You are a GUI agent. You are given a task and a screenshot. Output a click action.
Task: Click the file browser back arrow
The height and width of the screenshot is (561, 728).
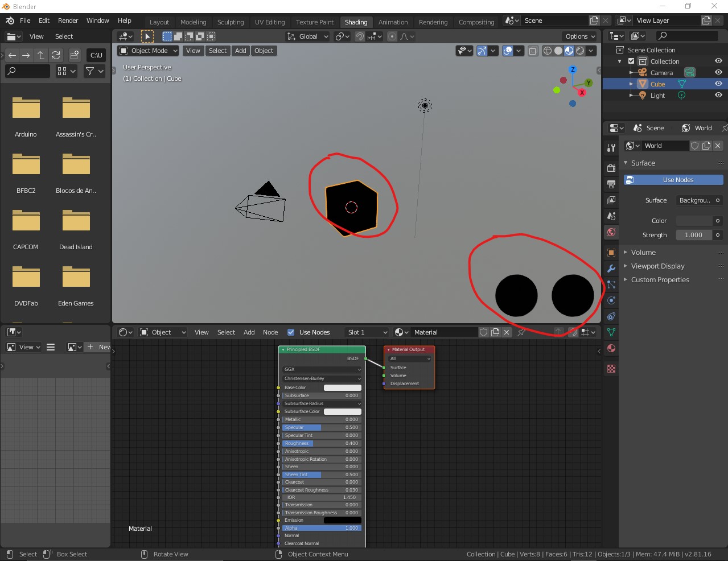(13, 55)
